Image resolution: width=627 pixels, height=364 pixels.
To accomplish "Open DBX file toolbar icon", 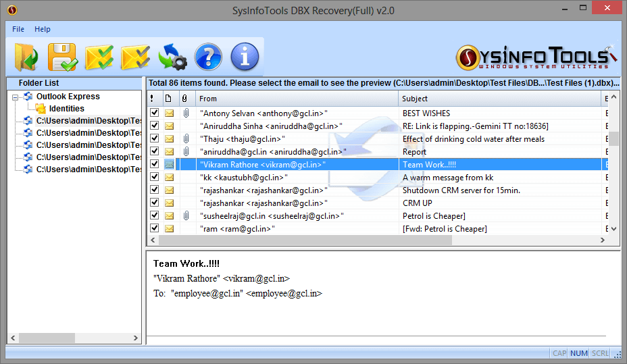I will (x=26, y=57).
